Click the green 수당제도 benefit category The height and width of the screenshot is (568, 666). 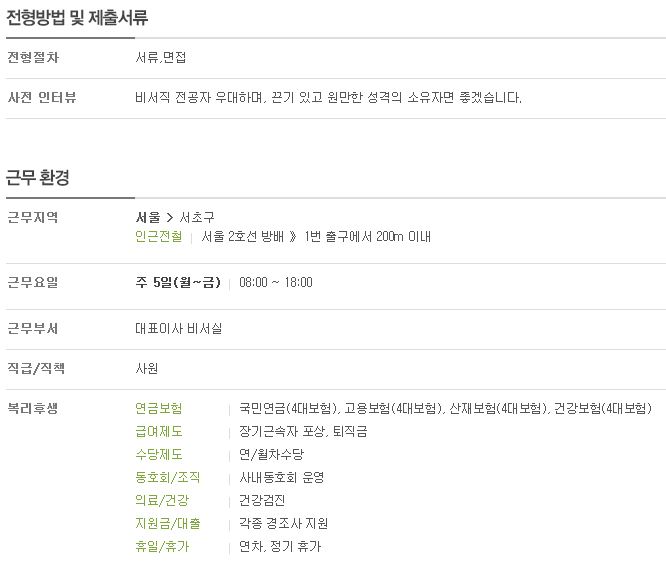pos(158,455)
